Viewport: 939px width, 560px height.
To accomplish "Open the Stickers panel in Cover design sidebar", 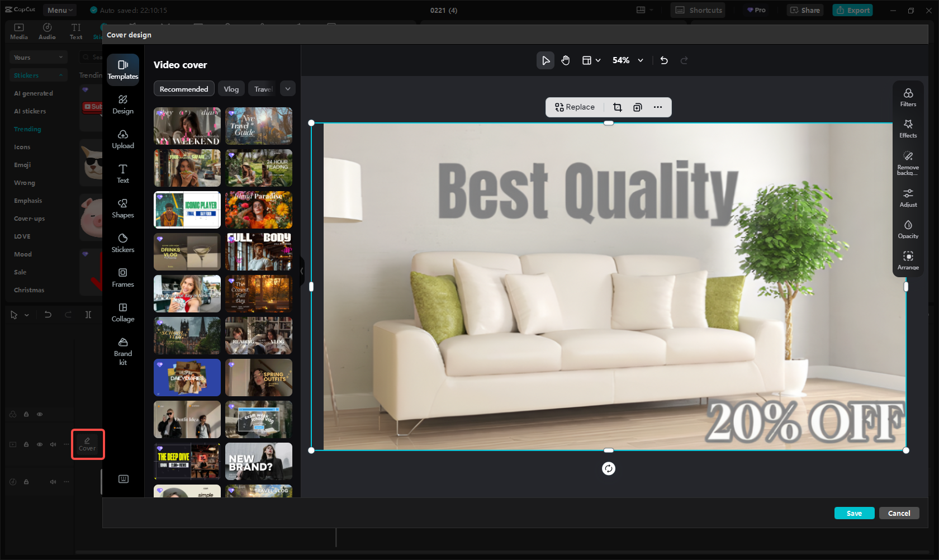I will (x=123, y=243).
